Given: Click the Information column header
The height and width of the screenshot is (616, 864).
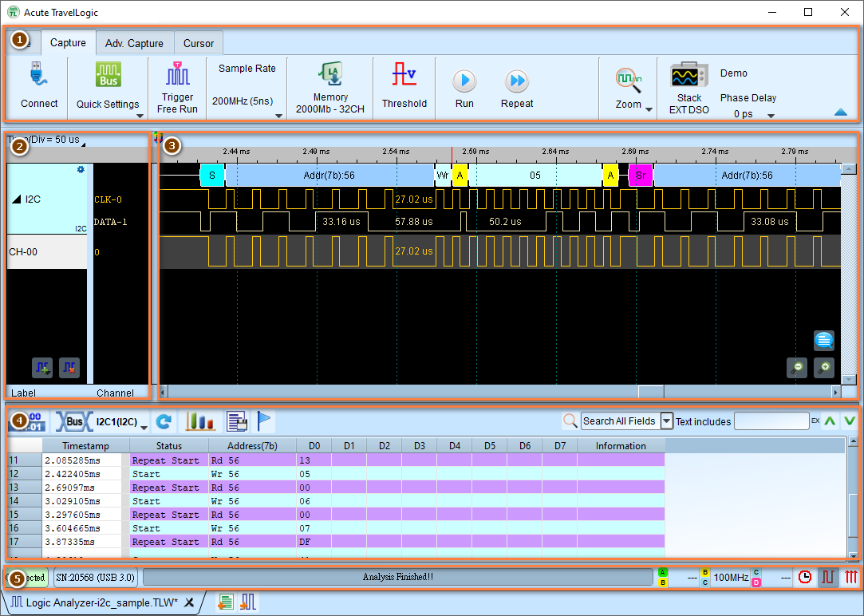Looking at the screenshot, I should pyautogui.click(x=621, y=446).
